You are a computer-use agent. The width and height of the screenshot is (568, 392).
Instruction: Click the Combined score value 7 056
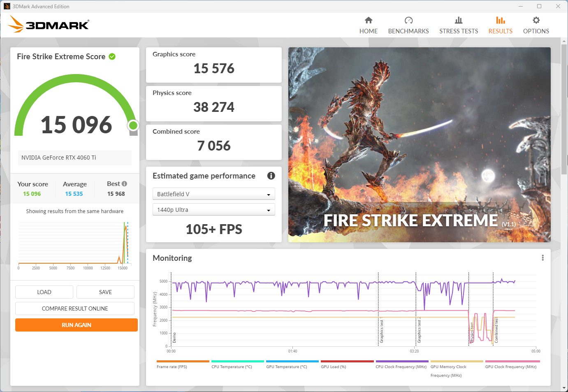[x=214, y=146]
